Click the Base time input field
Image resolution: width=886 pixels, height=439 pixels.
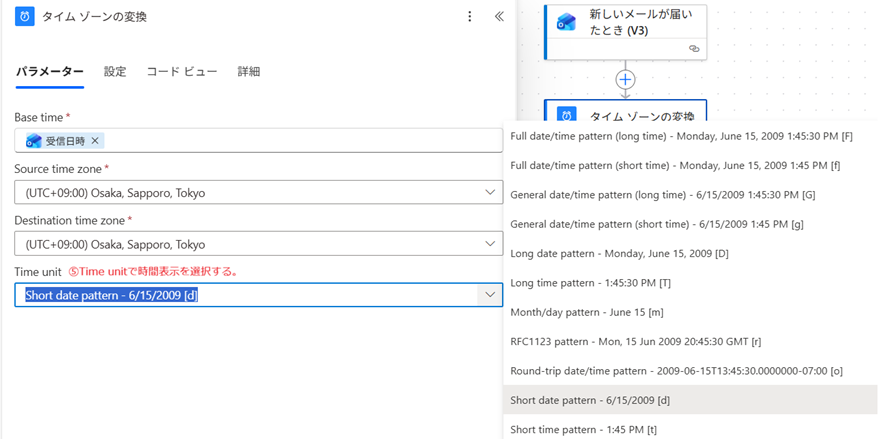pos(300,141)
